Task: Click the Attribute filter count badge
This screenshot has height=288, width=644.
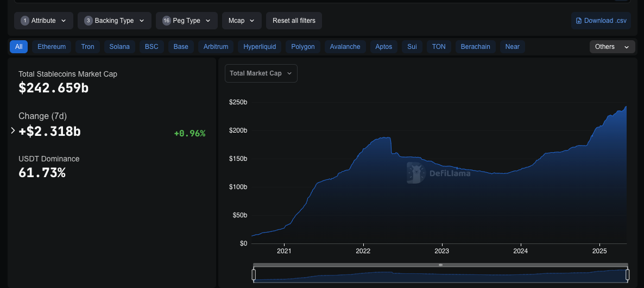Action: coord(24,21)
